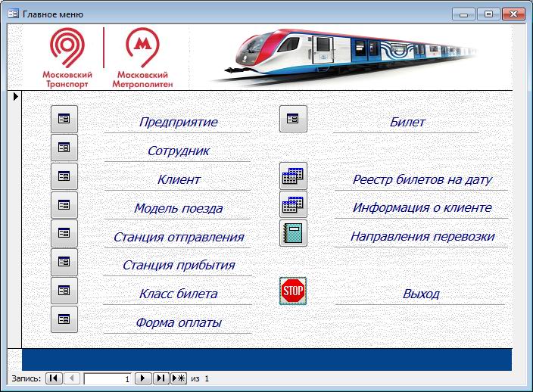533x392 pixels.
Task: Click the form icon beside Сотрудник
Action: point(64,148)
